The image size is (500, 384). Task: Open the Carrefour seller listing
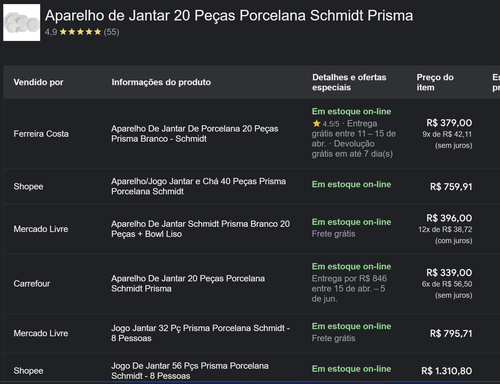(x=32, y=284)
